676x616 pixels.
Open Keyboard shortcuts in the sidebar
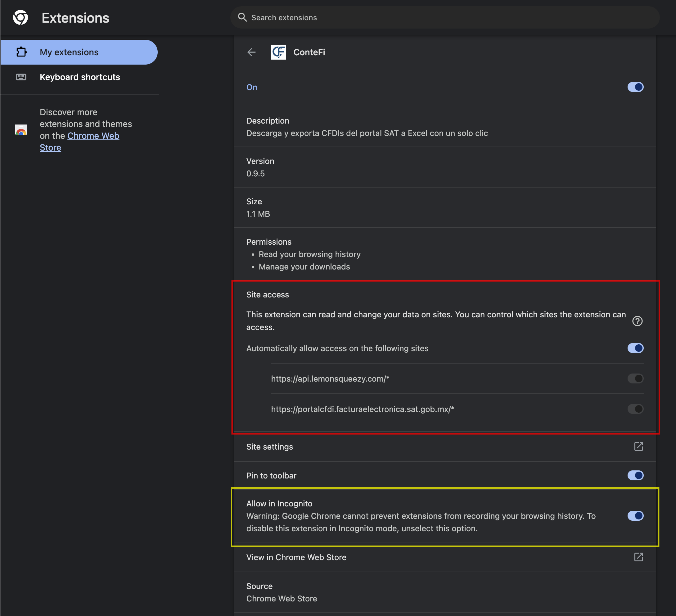(80, 77)
